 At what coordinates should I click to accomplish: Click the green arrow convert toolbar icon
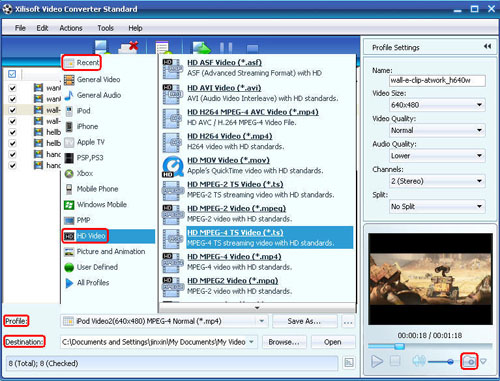201,47
